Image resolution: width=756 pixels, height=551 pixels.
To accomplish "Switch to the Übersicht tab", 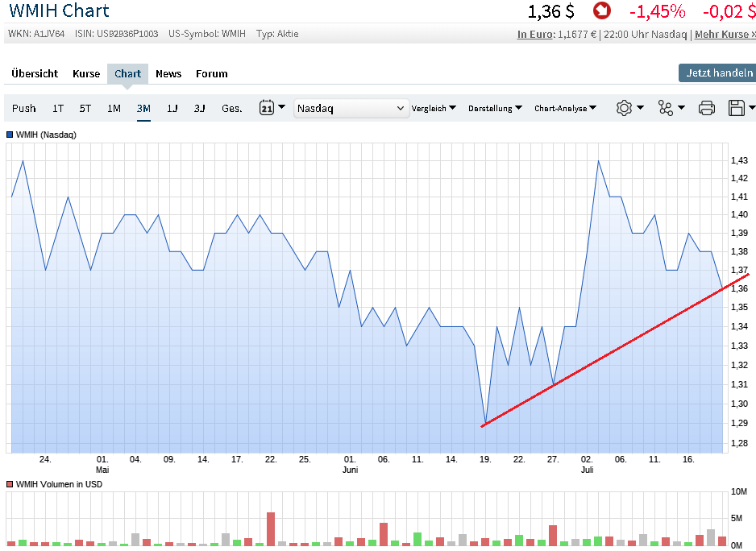I will 35,74.
